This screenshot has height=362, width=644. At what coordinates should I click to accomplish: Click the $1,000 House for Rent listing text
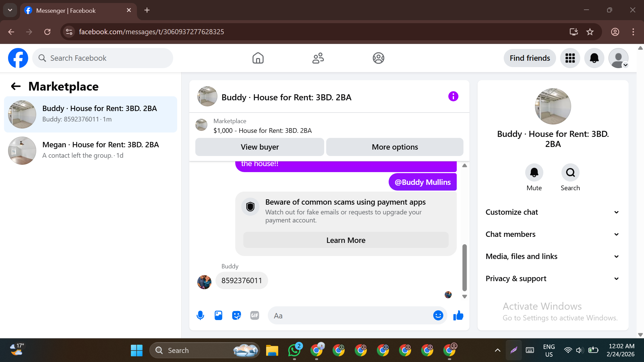point(262,131)
